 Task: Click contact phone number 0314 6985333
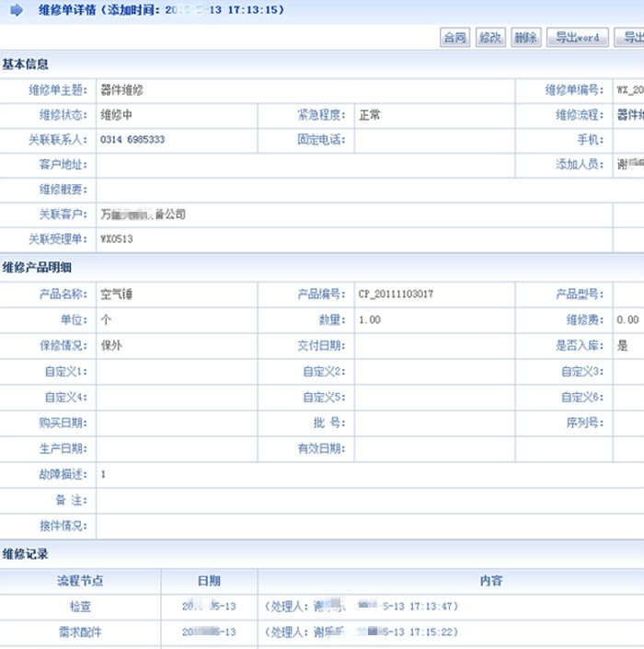[x=132, y=140]
